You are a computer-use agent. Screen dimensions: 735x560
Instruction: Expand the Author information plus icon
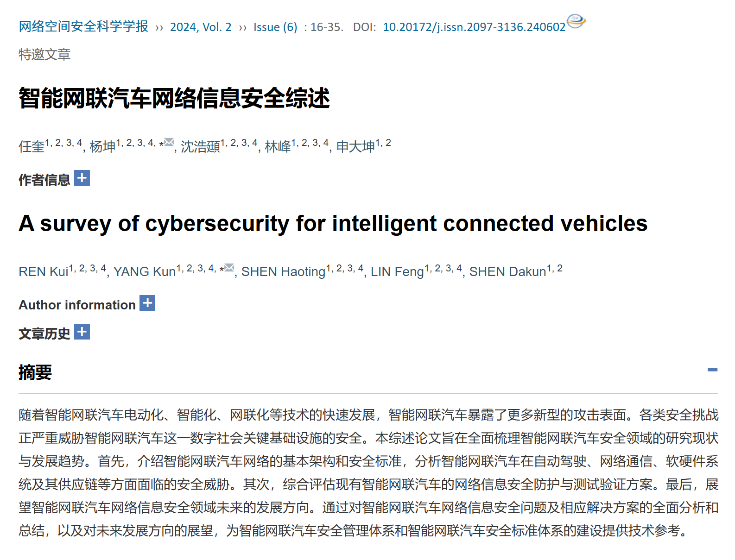(147, 303)
